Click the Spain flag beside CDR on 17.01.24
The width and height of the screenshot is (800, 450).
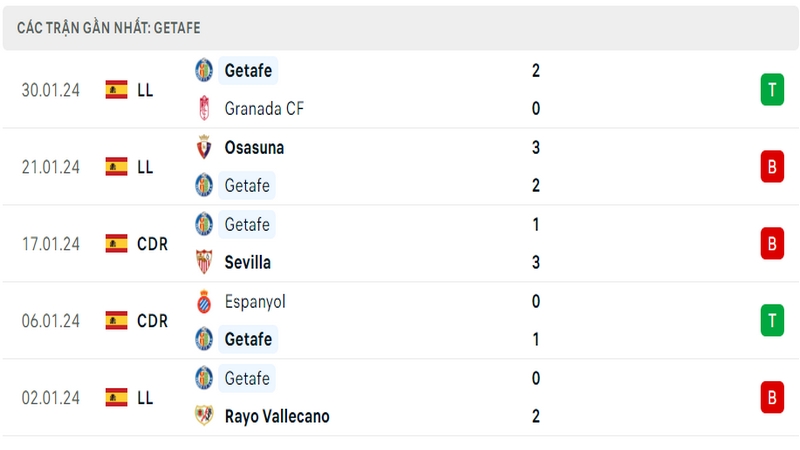pyautogui.click(x=116, y=244)
